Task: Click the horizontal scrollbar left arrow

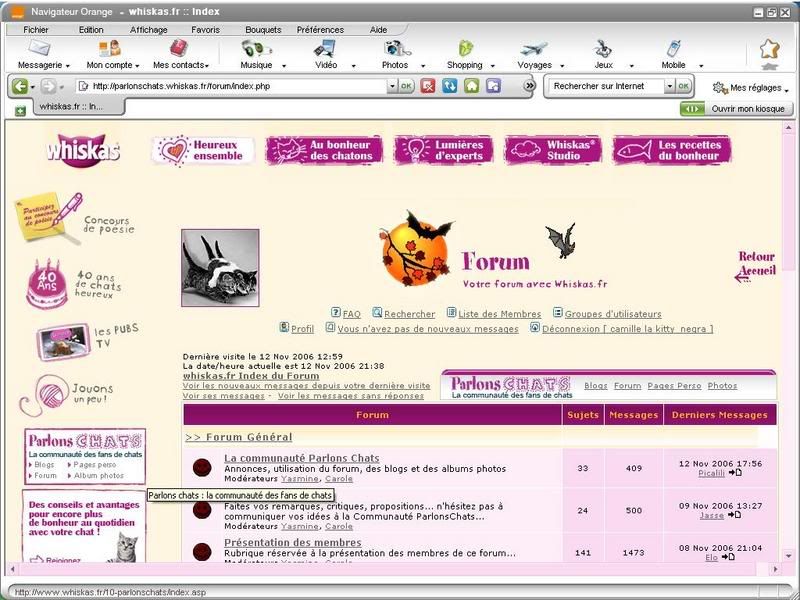Action: click(12, 569)
